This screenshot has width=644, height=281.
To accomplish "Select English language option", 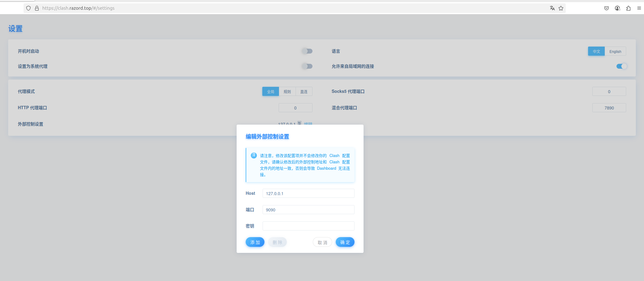I will pyautogui.click(x=615, y=51).
